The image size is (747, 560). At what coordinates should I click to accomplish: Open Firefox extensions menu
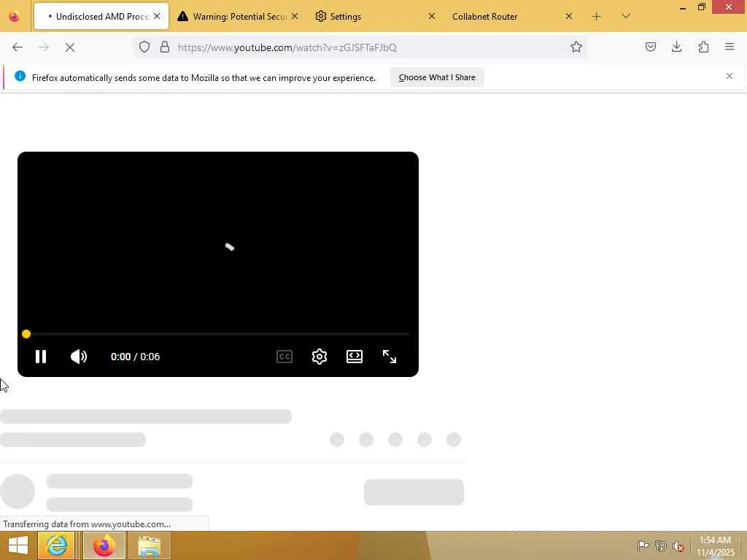coord(703,47)
